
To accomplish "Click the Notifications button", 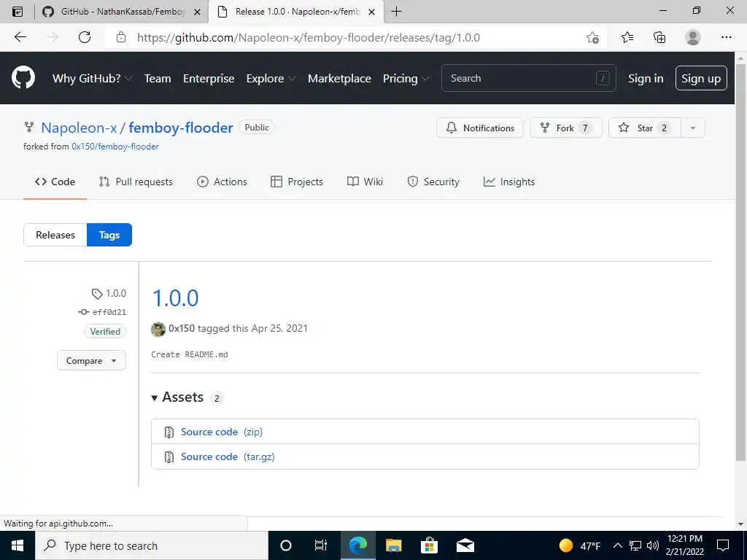I will (x=480, y=128).
